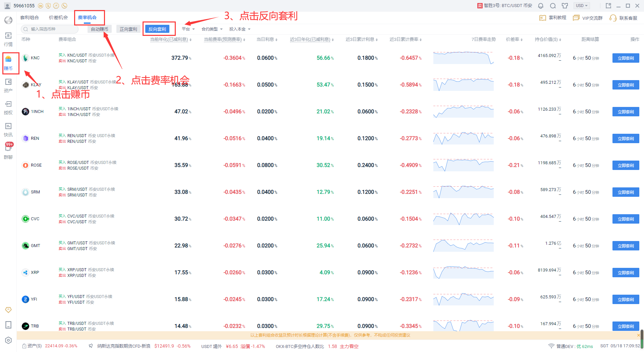Sort by 价差率 column
The height and width of the screenshot is (352, 644).
514,40
